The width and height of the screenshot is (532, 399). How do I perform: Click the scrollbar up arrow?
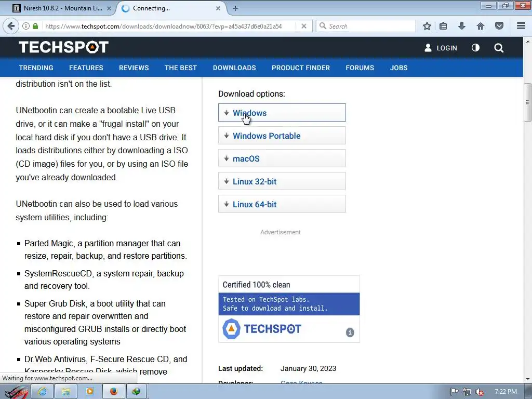point(528,42)
